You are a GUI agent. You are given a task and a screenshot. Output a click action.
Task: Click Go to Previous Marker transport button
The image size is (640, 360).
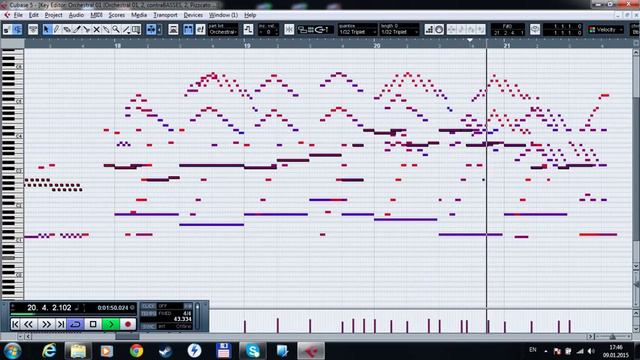[x=15, y=324]
